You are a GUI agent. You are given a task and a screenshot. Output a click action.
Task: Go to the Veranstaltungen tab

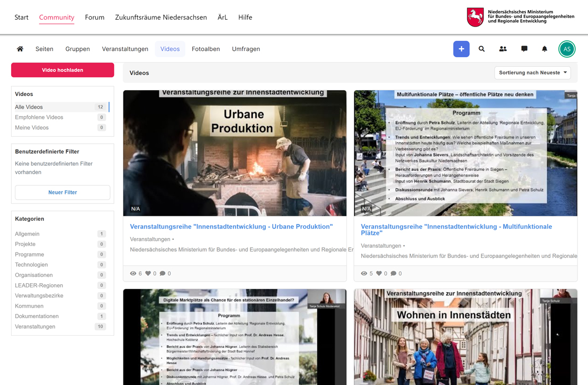click(x=125, y=49)
